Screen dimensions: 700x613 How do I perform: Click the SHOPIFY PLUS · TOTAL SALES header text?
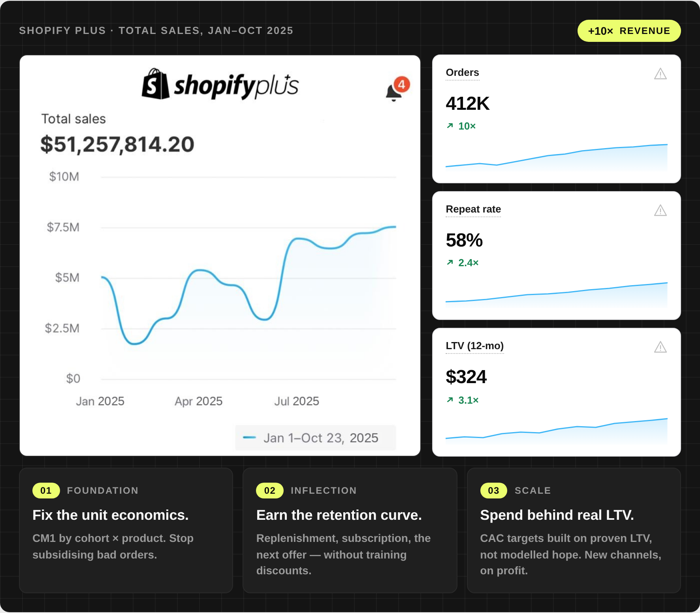pyautogui.click(x=156, y=31)
